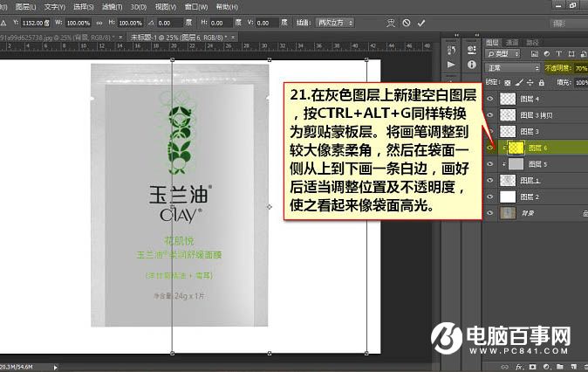Click status bar arrow for document info
588x372 pixels.
coord(56,368)
